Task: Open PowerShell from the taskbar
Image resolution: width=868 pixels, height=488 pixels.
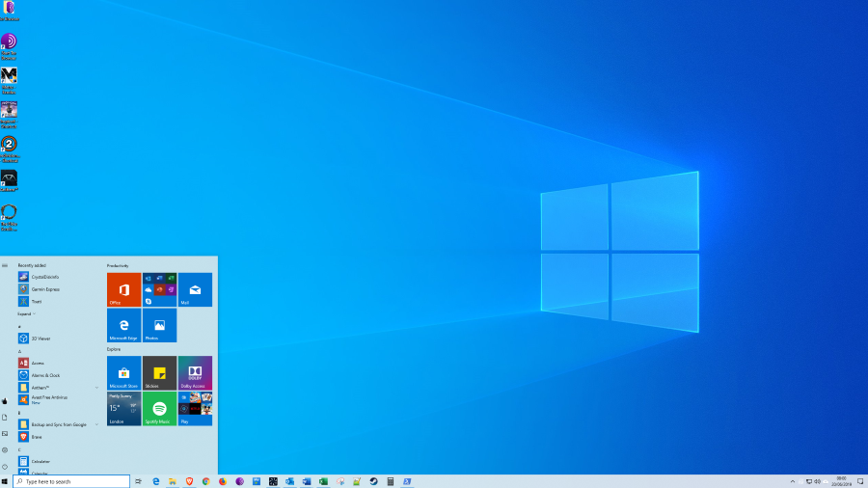Action: pos(407,481)
